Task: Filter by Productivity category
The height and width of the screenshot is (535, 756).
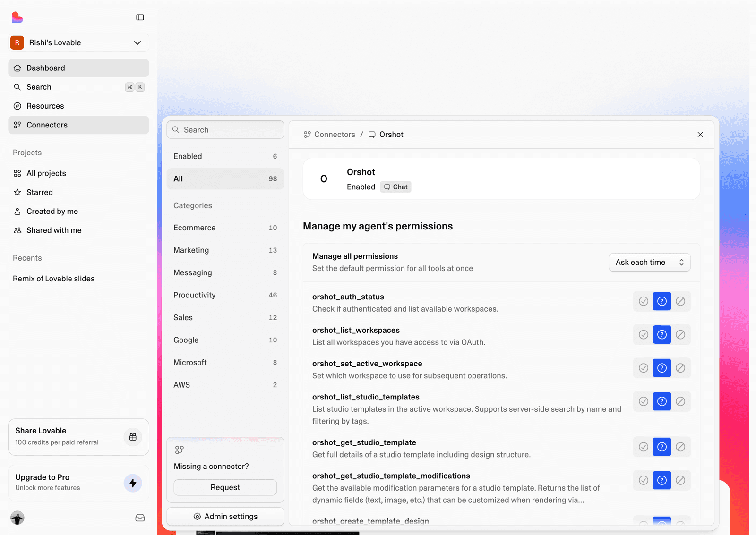Action: [x=225, y=295]
